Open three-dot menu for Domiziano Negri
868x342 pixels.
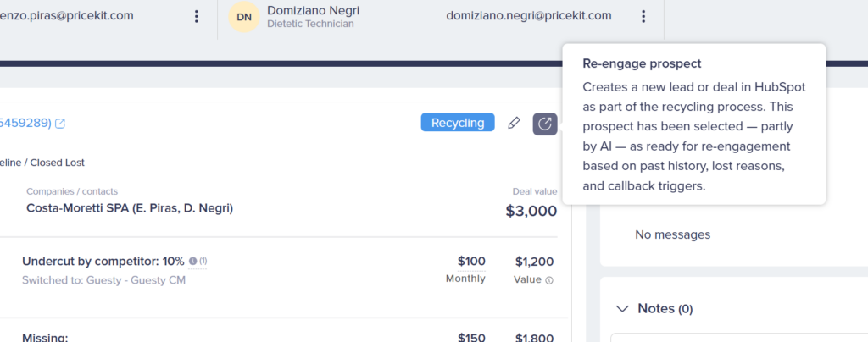[643, 16]
